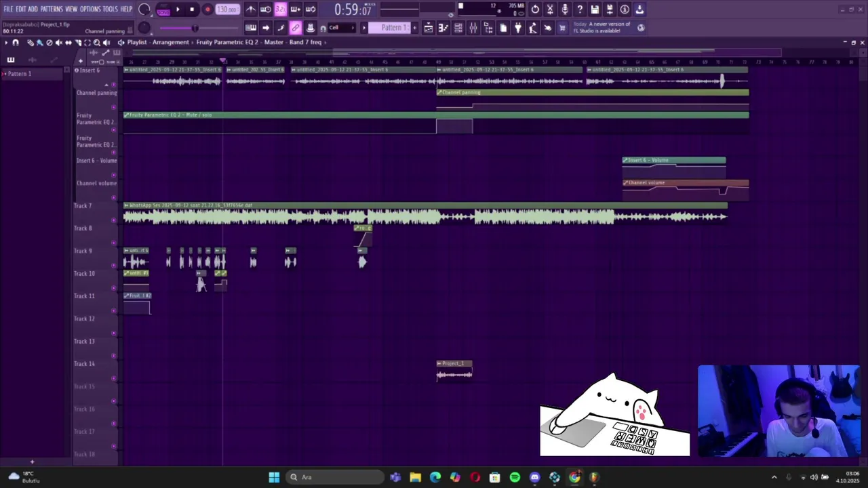
Task: Click the Play transport button
Action: tap(178, 9)
